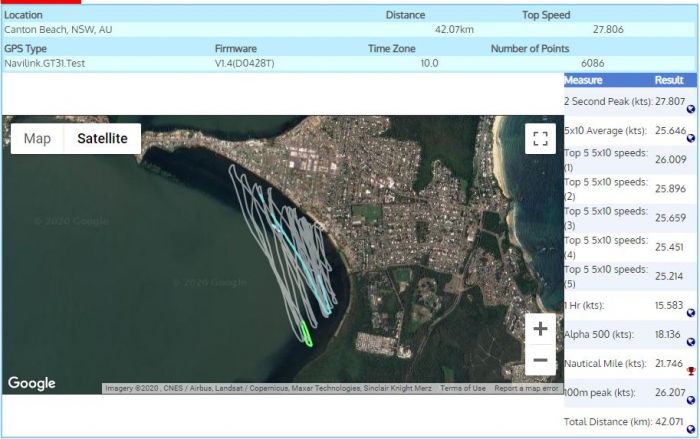Open the Terms of Use link
The width and height of the screenshot is (700, 439).
click(x=463, y=388)
